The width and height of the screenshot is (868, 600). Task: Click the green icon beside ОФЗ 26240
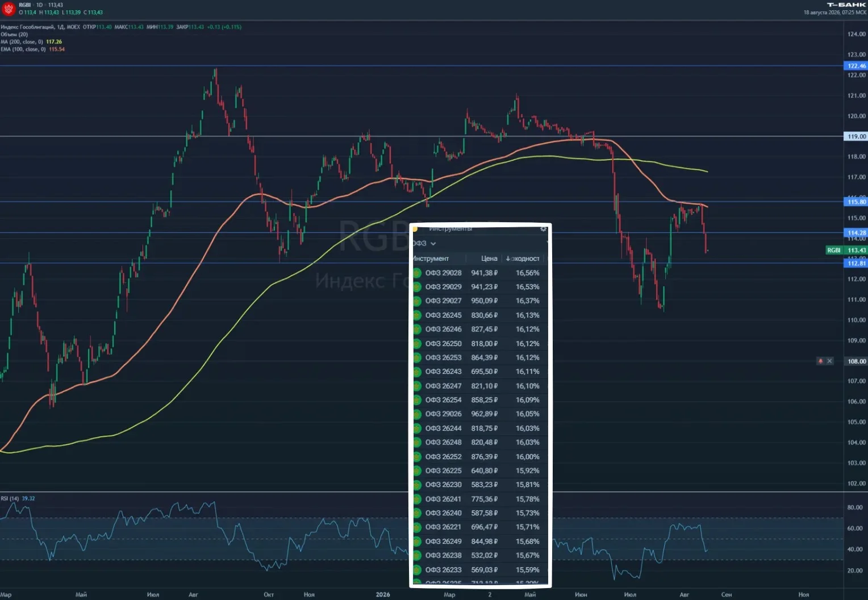(417, 513)
